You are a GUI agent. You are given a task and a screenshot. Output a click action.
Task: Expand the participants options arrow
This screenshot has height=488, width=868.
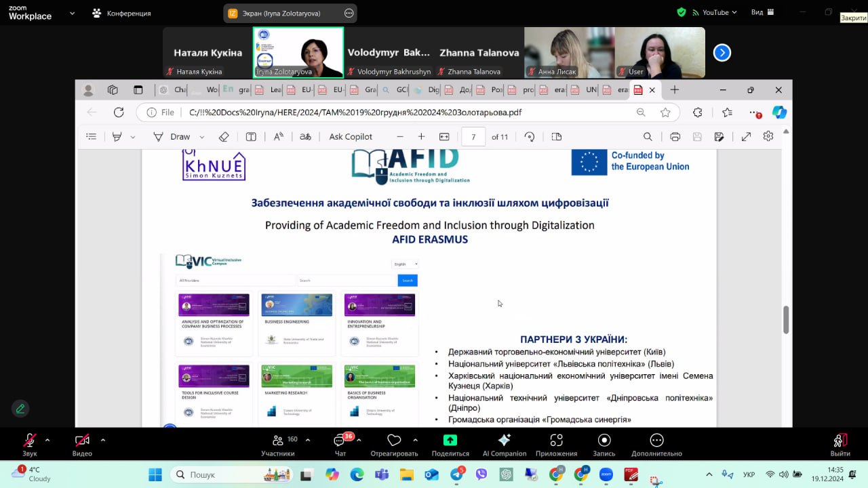point(308,440)
